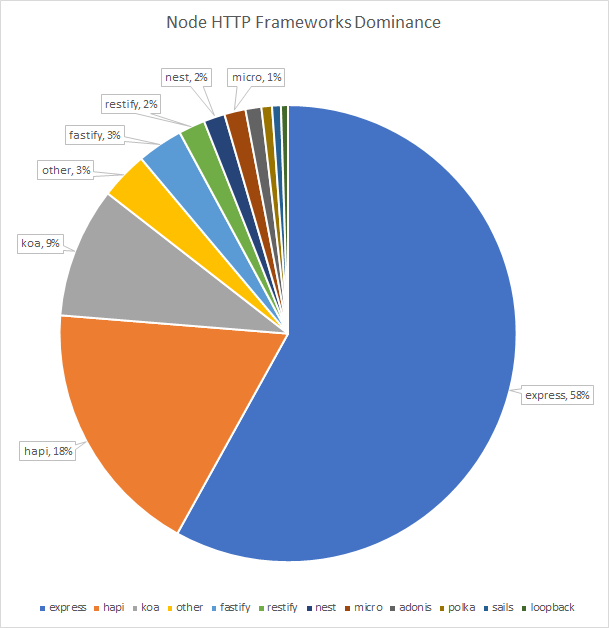Select the loopback legend entry
Screen dimensions: 609x628
coord(548,608)
